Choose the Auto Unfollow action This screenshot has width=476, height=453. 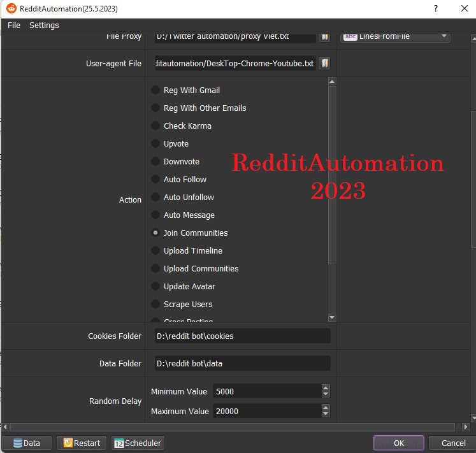coord(155,197)
